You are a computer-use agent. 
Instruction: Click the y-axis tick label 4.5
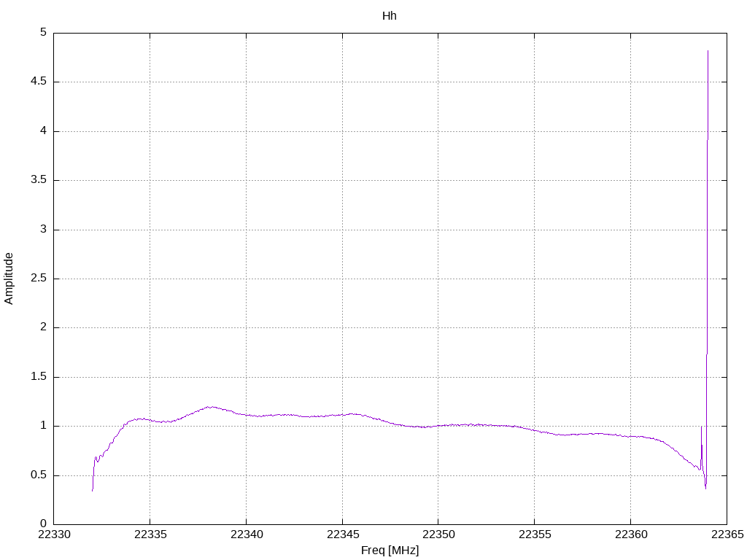coord(39,82)
